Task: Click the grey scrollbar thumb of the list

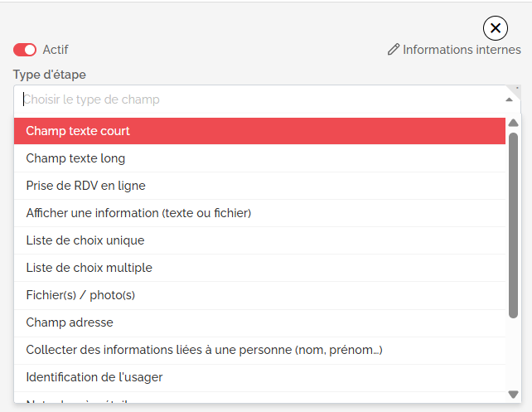Action: [x=513, y=225]
